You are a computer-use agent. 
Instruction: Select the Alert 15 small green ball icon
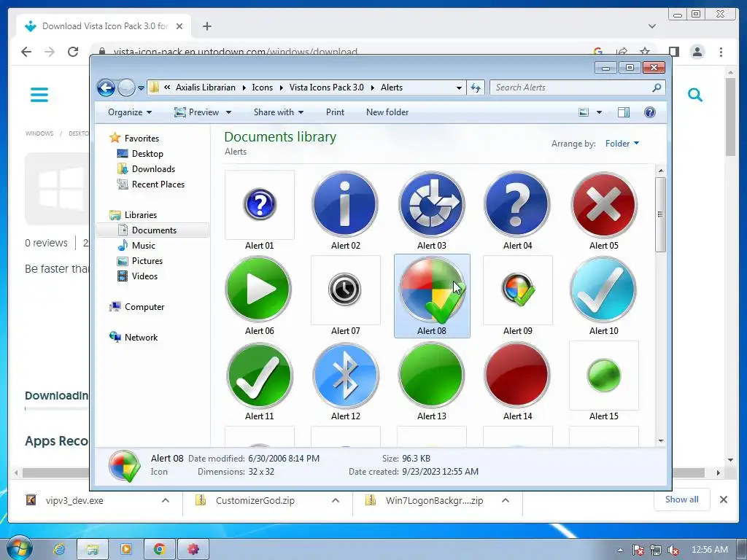pyautogui.click(x=603, y=376)
